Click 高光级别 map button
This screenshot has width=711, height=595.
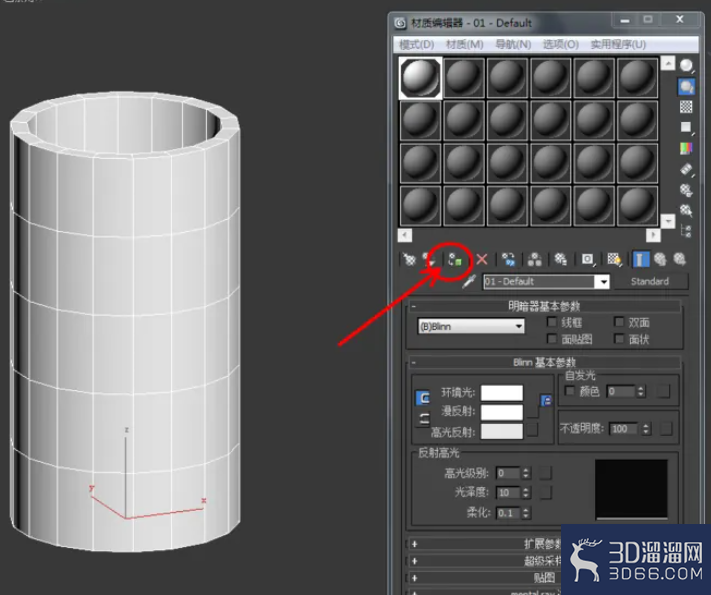[545, 473]
